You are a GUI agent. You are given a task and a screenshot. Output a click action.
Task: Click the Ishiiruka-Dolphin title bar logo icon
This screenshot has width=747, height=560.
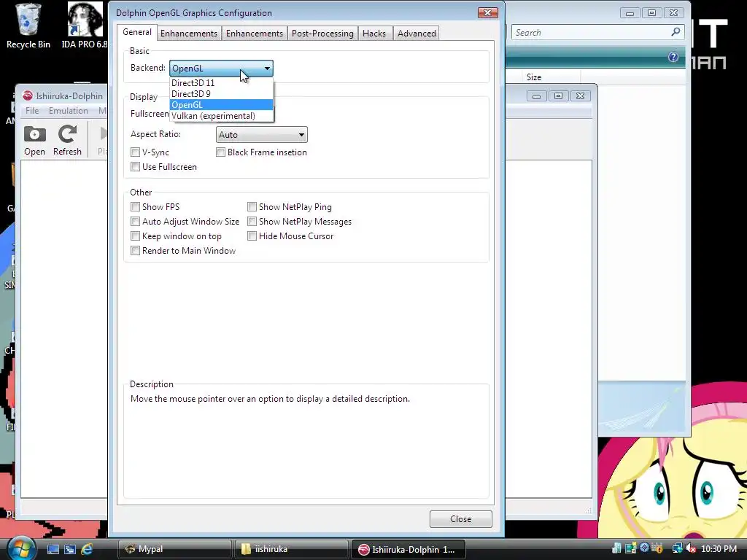[28, 96]
